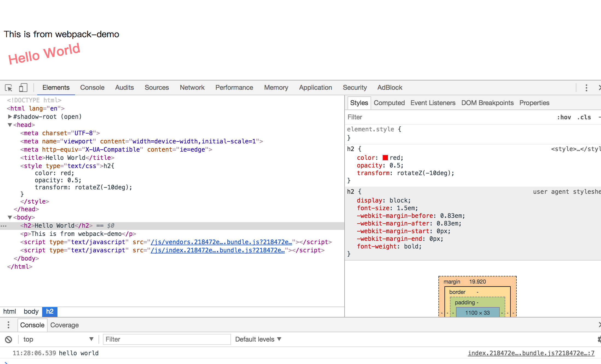Switch to the Network tab
Screen dimensions: 601x364
point(192,88)
